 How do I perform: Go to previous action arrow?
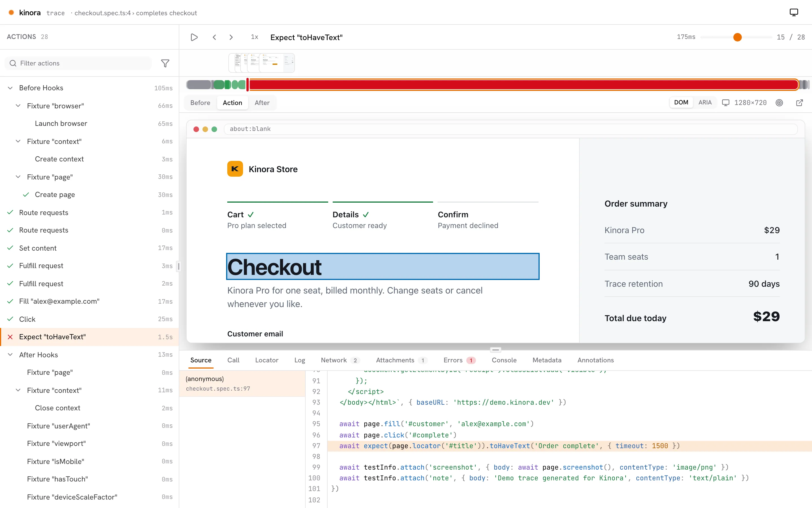point(214,37)
